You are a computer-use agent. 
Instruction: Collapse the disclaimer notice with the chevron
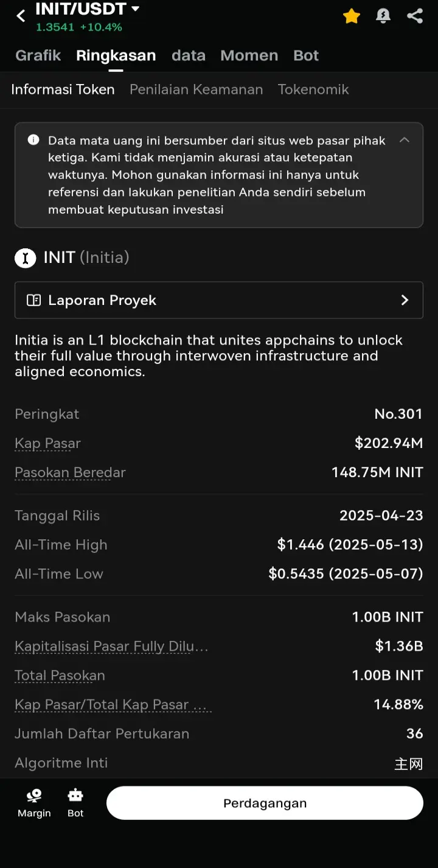pyautogui.click(x=405, y=140)
